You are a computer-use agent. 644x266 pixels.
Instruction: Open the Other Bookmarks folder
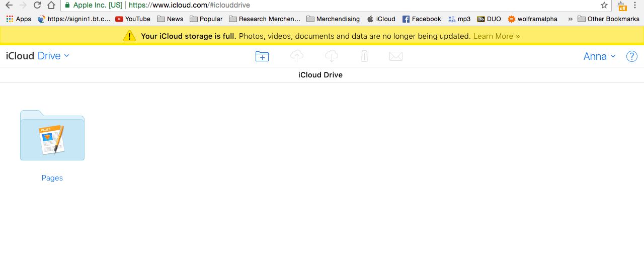608,19
